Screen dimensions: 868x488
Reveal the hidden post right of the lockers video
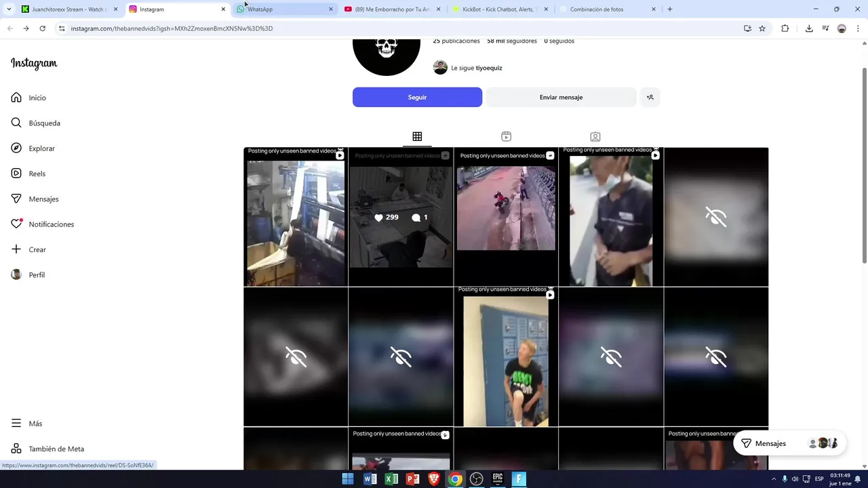(x=611, y=357)
